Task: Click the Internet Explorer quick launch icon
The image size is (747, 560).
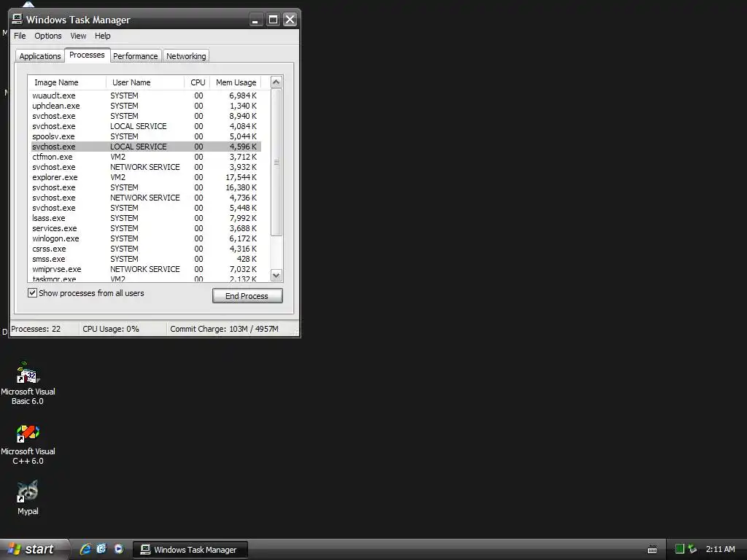Action: (x=85, y=549)
